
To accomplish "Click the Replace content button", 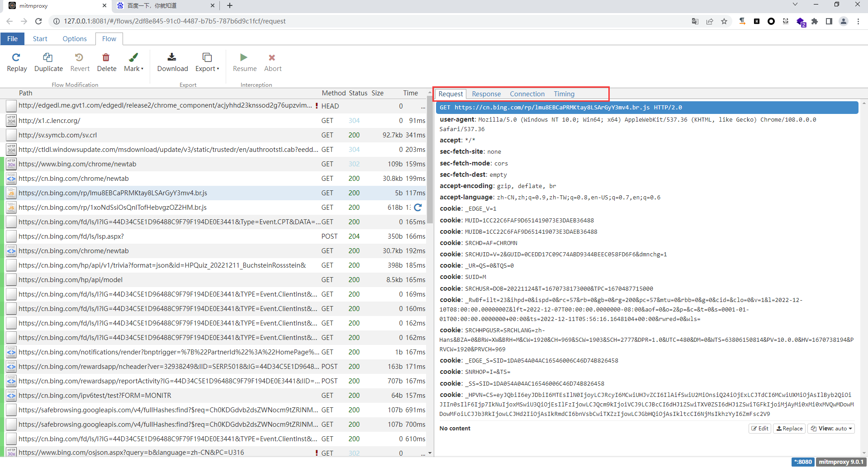I will point(789,429).
